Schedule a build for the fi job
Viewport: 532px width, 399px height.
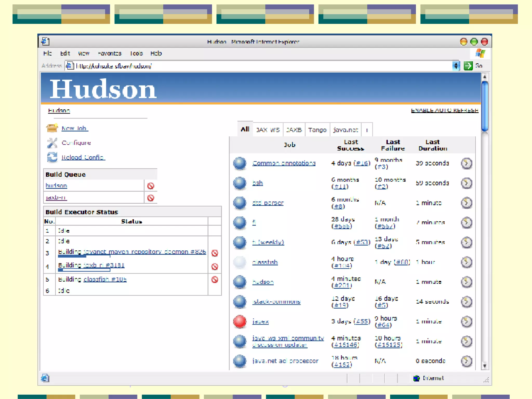coord(467,223)
